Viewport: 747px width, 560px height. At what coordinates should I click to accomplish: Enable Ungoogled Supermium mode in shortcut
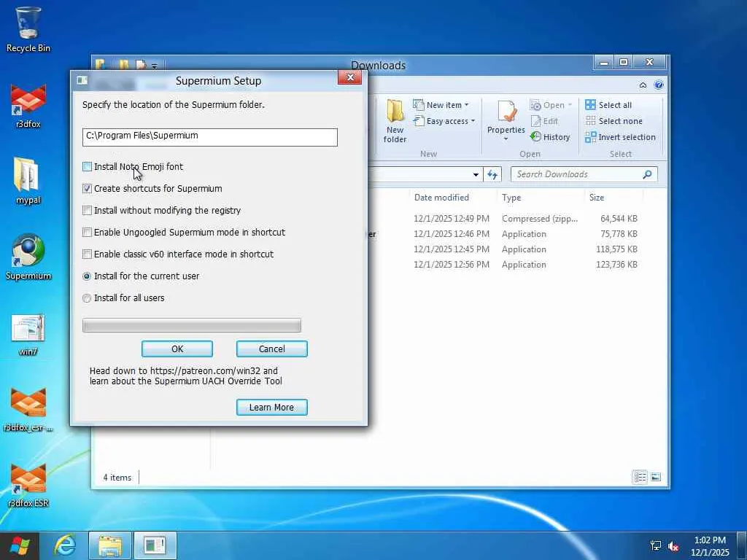(87, 233)
